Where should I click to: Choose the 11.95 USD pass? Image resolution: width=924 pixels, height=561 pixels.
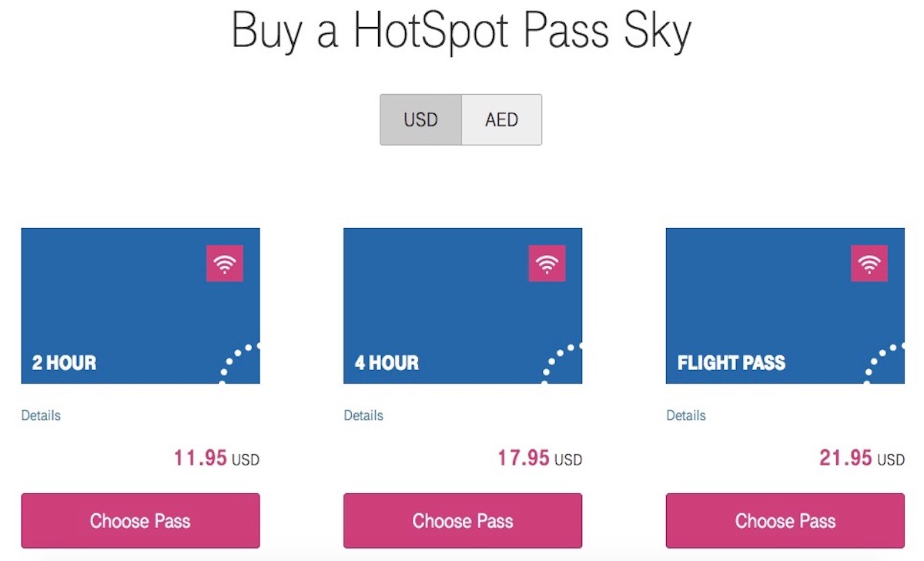[x=140, y=521]
